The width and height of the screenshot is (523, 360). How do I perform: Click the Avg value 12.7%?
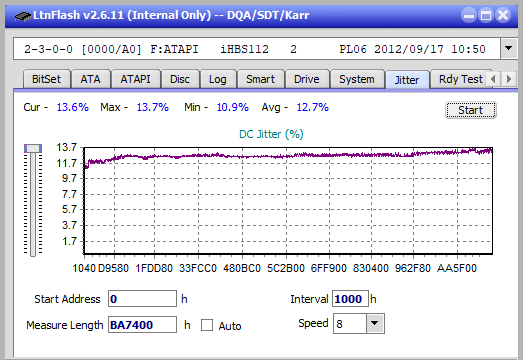(x=313, y=107)
